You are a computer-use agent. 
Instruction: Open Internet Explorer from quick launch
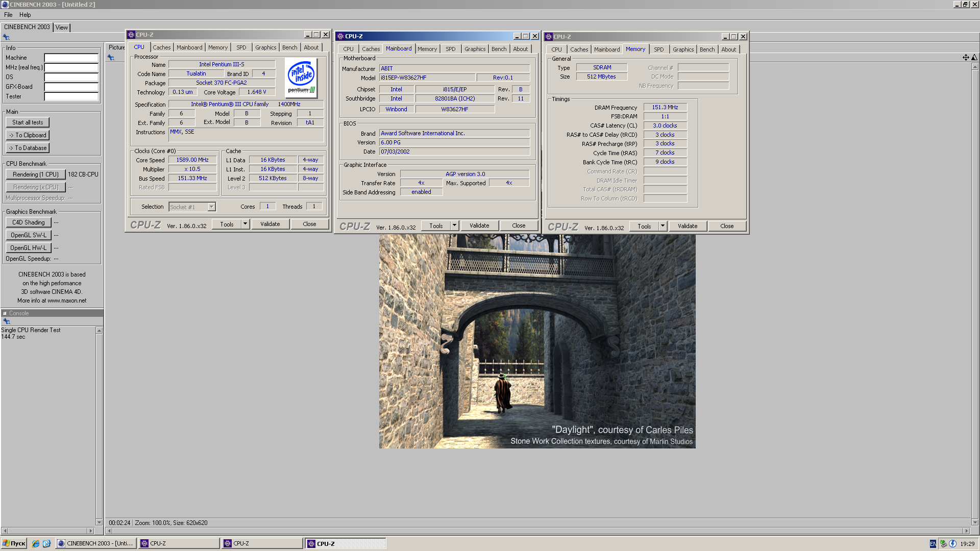(36, 544)
